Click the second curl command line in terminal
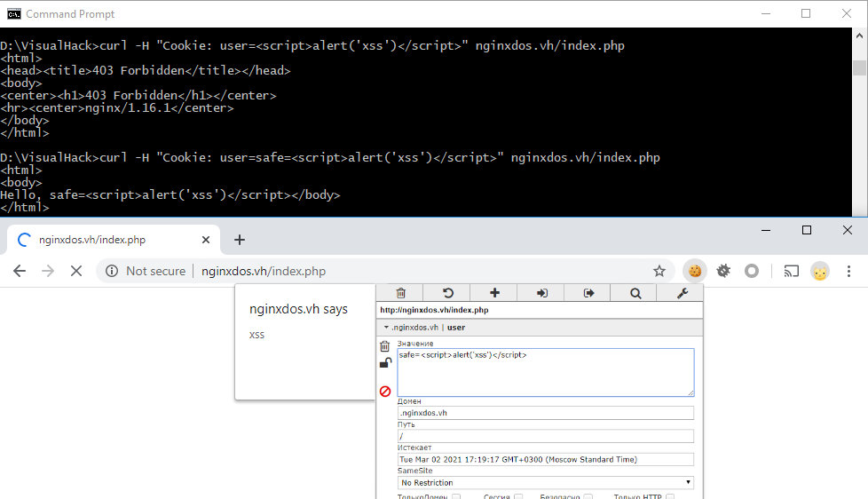 (330, 157)
